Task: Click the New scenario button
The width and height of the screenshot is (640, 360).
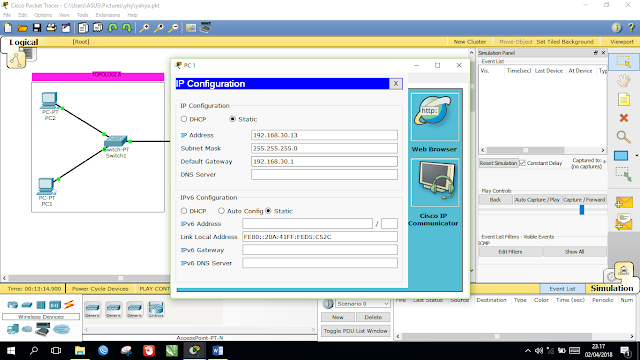Action: click(338, 317)
